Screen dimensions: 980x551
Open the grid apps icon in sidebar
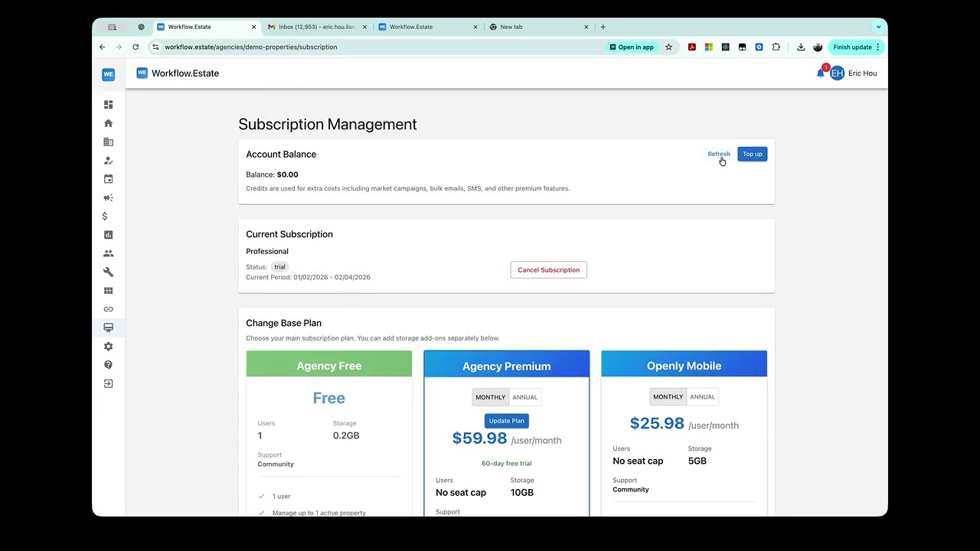(108, 291)
